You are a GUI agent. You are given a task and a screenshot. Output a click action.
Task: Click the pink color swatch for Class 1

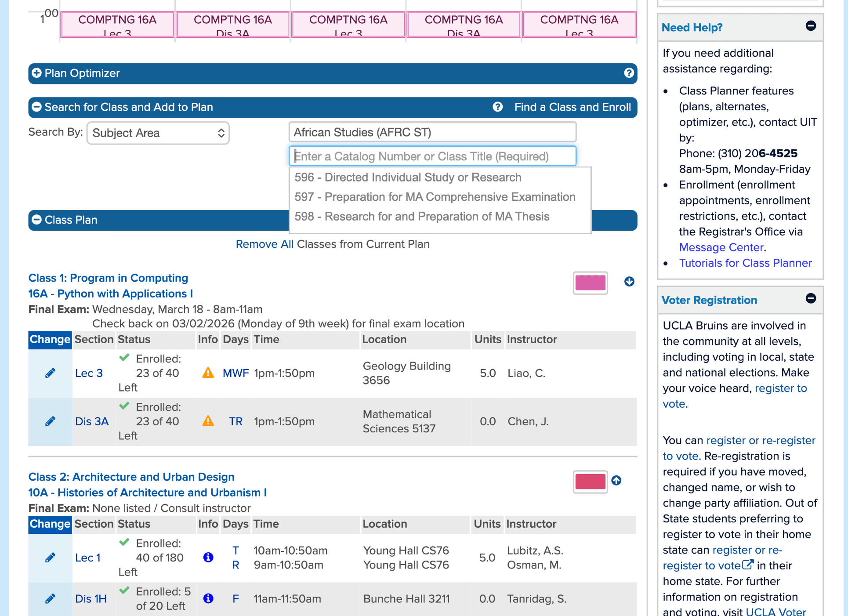pyautogui.click(x=590, y=283)
